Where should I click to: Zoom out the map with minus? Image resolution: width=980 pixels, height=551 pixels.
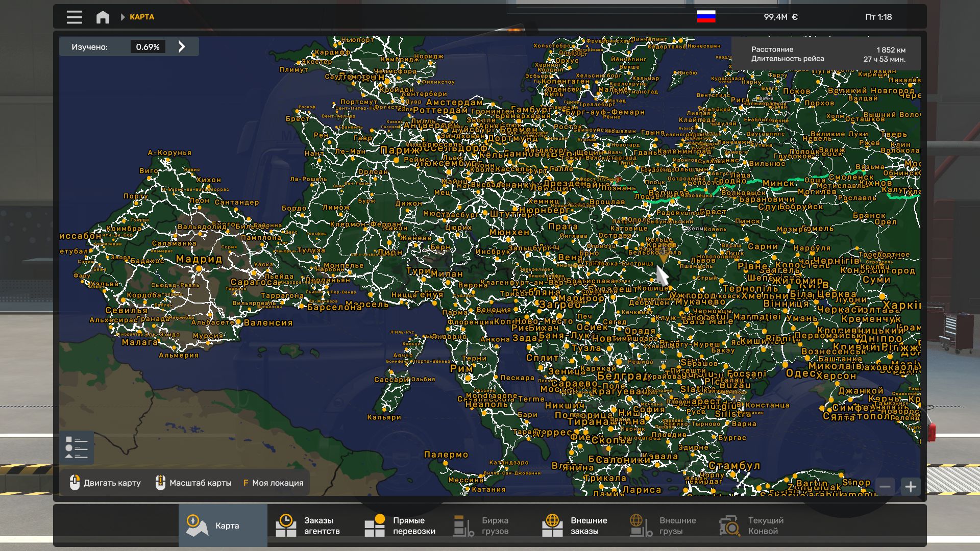885,487
